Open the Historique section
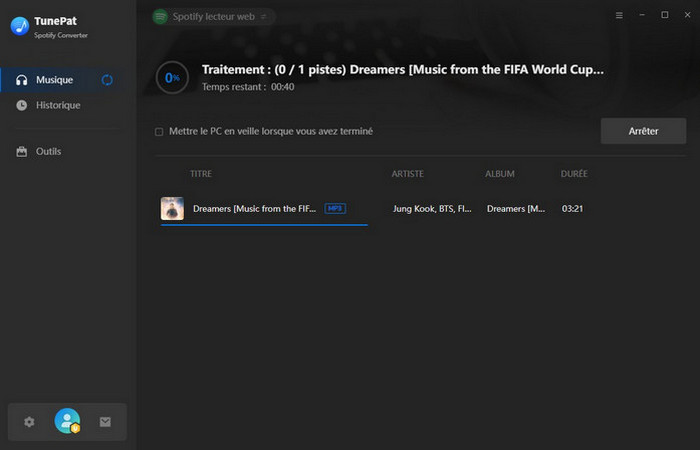Screen dimensions: 700x450 (x=58, y=105)
